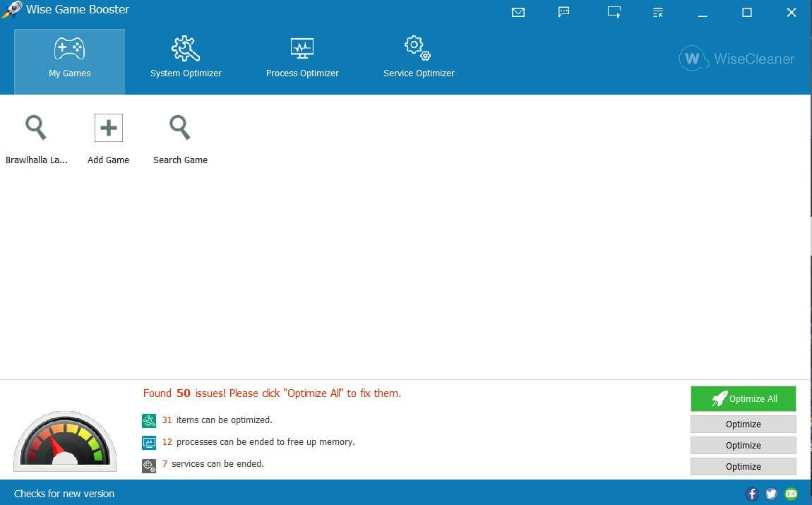Screen dimensions: 812x505
Task: Click the processes monitor icon near 12
Action: coord(149,443)
